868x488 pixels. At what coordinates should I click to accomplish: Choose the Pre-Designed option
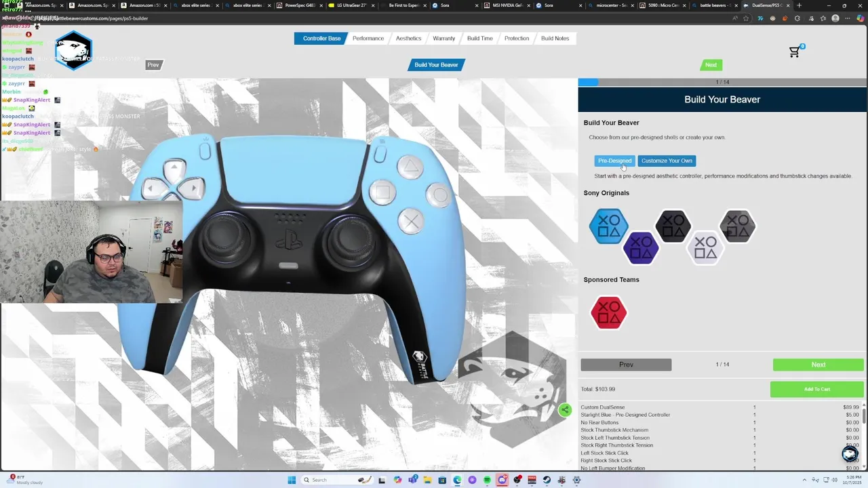click(x=614, y=161)
